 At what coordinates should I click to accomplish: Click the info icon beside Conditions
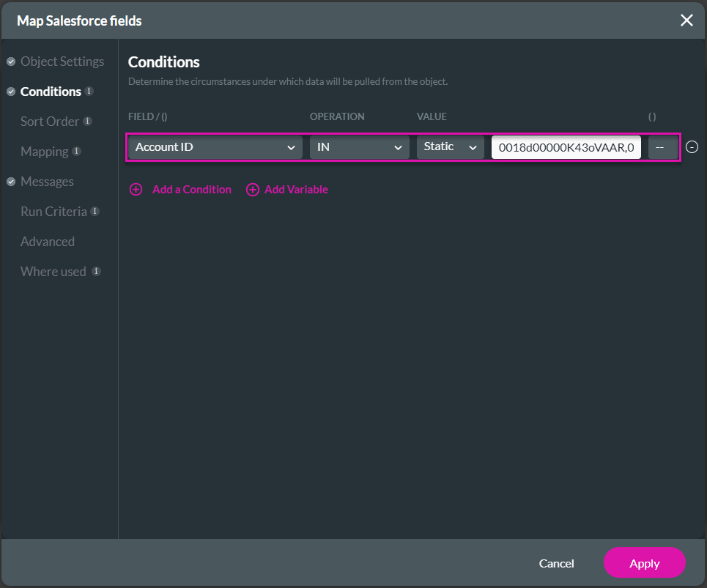click(x=90, y=91)
